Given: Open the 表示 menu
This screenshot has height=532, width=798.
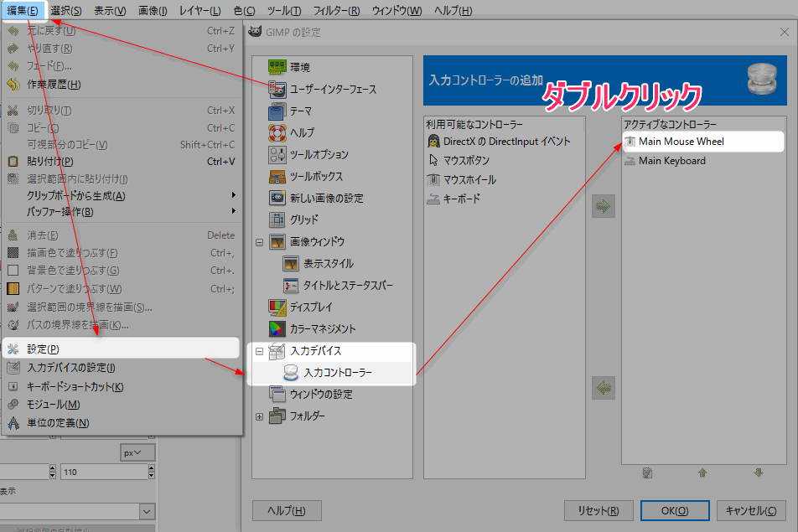Looking at the screenshot, I should pos(110,10).
